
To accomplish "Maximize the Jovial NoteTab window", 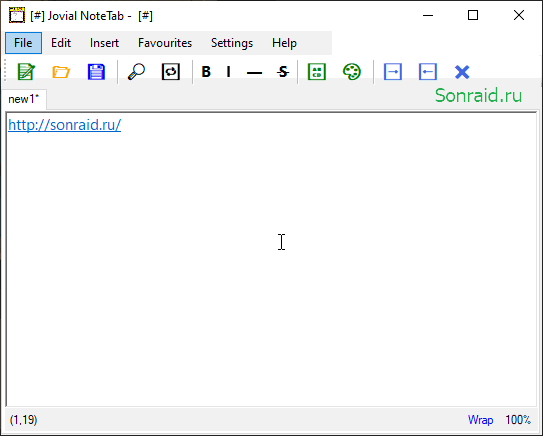I will pyautogui.click(x=473, y=15).
